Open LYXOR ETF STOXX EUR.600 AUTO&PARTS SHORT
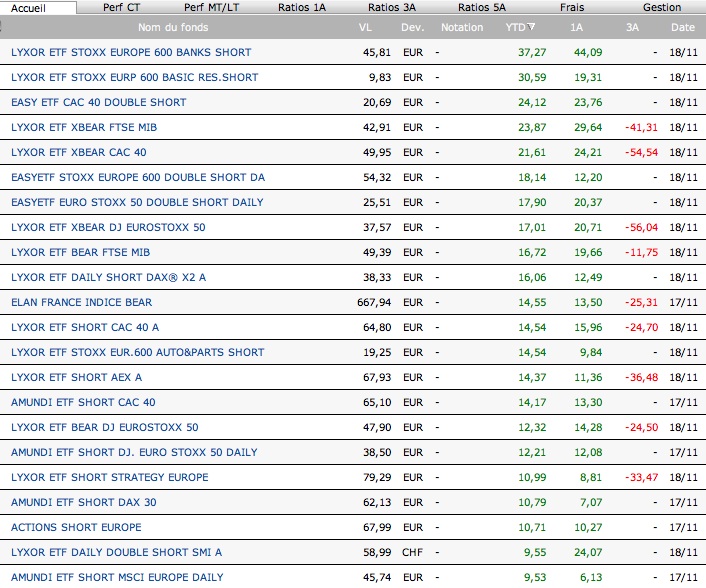 point(138,352)
